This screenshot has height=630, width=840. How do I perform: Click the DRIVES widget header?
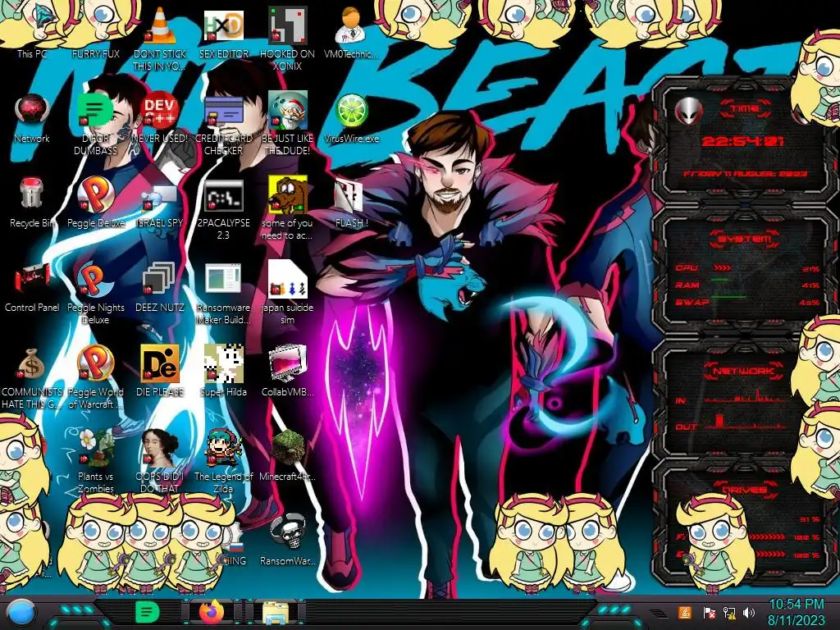pyautogui.click(x=745, y=490)
